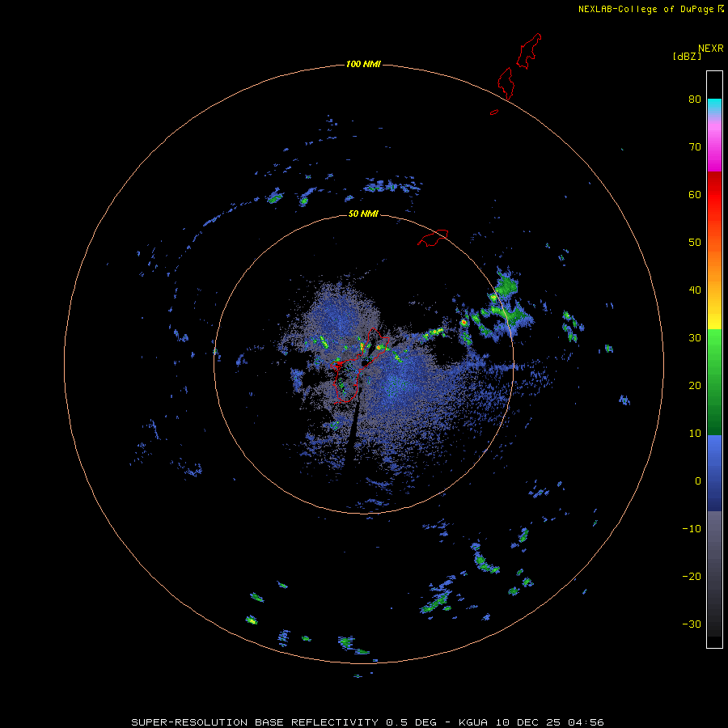This screenshot has height=728, width=728.
Task: Click the 40 dBZ legend value
Action: point(695,290)
